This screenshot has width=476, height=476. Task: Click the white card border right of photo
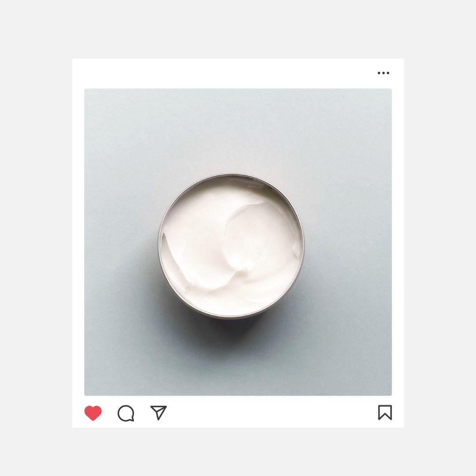pos(398,242)
